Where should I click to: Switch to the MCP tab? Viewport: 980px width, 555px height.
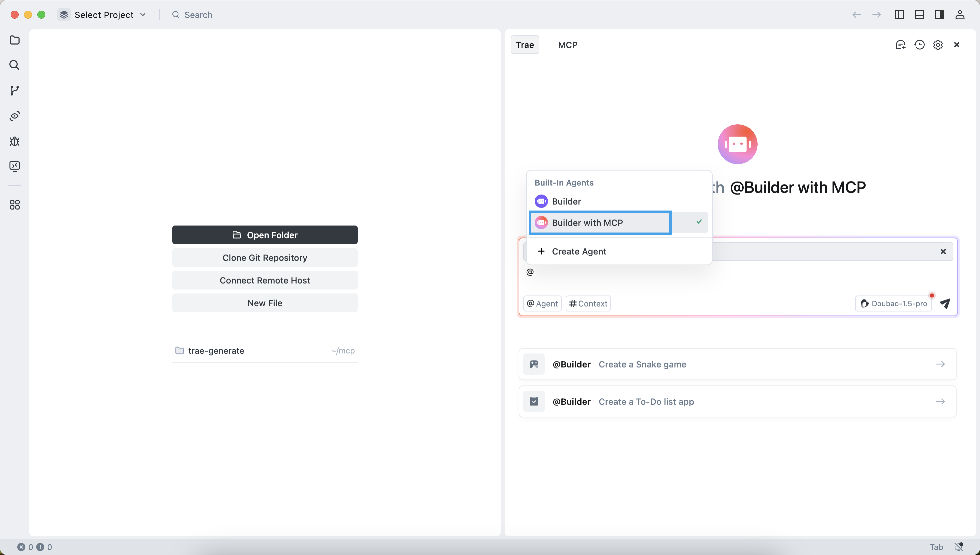tap(567, 45)
